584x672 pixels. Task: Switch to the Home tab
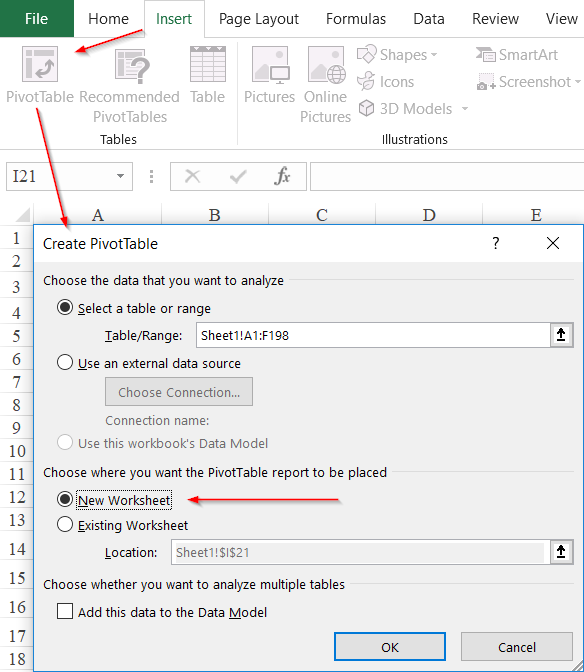tap(108, 19)
